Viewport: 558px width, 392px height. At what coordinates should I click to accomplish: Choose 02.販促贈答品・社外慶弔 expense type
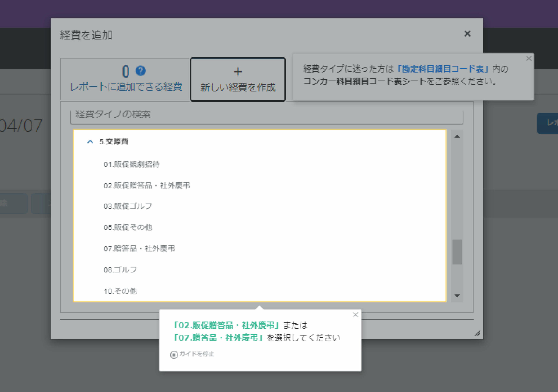pos(147,186)
